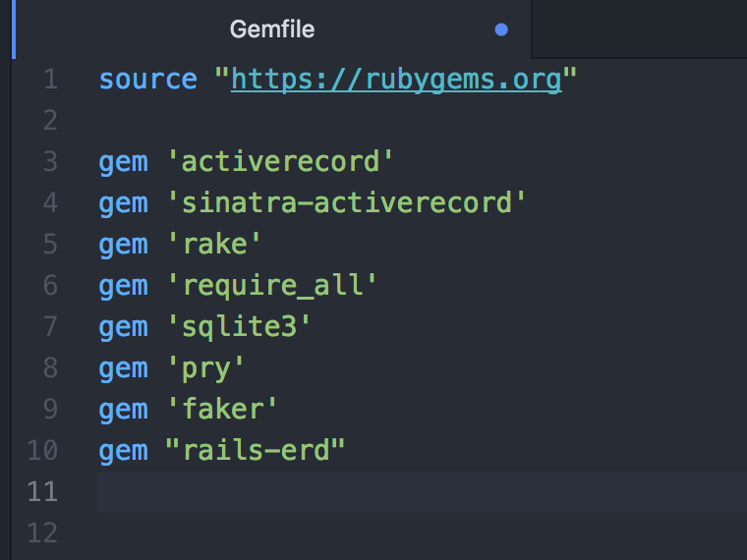Click the 'gem' keyword on line 3
Screen dimensions: 747x560
124,164
